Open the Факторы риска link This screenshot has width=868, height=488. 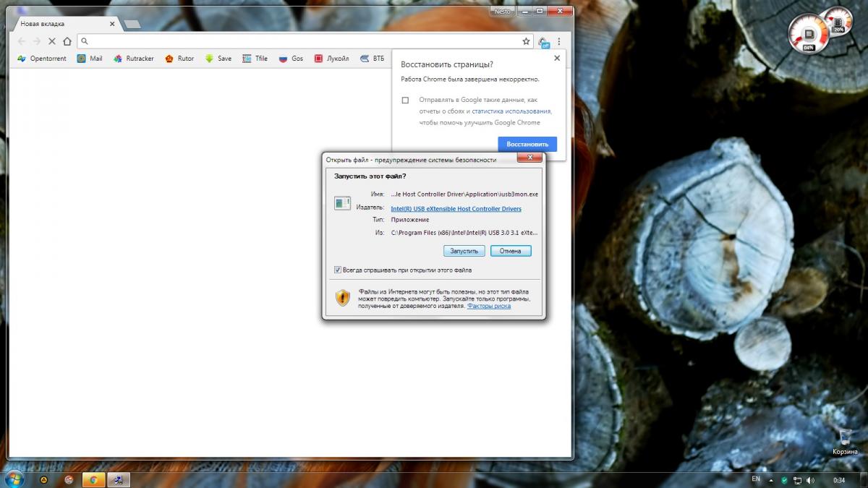point(489,306)
